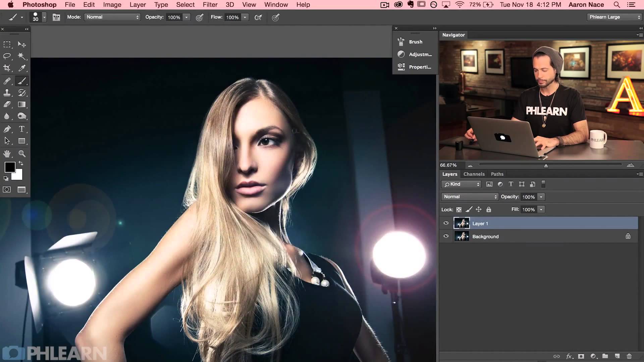Open the Properties panel icon
The width and height of the screenshot is (644, 362).
(x=401, y=67)
